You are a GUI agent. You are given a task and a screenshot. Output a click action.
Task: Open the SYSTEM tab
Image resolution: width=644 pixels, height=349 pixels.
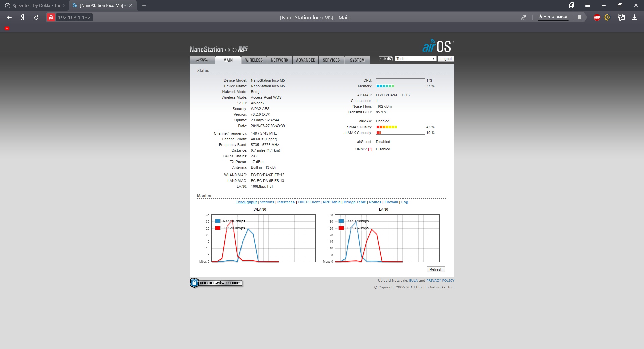357,60
